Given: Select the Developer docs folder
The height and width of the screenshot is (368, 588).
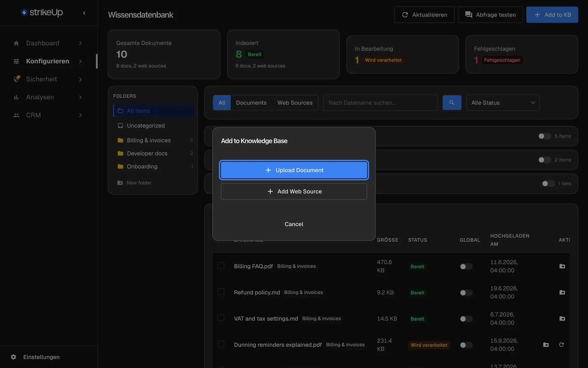Looking at the screenshot, I should [154, 153].
